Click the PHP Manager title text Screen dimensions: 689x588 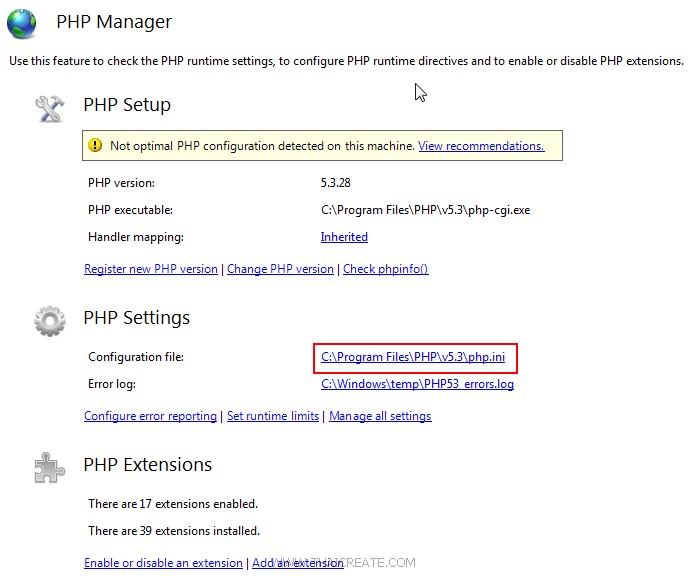(114, 22)
